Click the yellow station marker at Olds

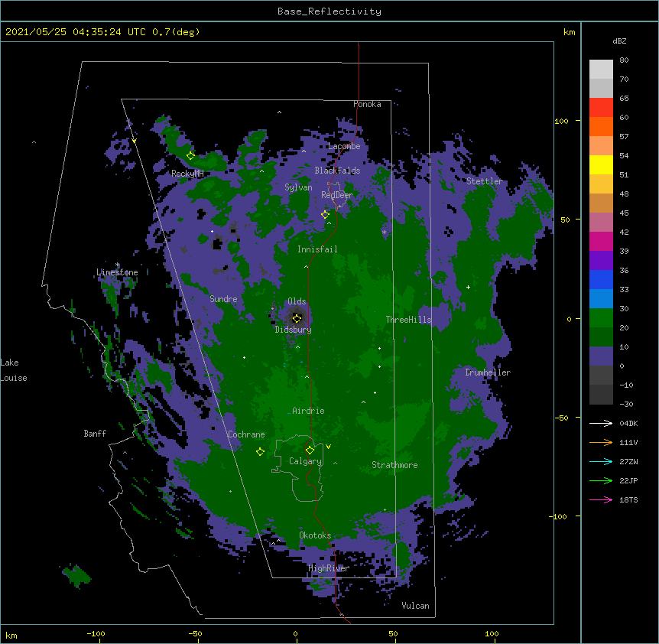tap(297, 318)
